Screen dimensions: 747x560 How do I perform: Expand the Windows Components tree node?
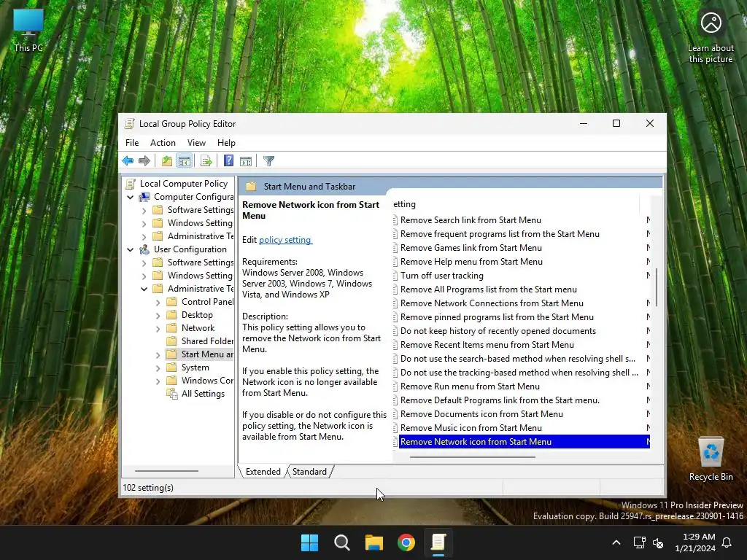coord(158,381)
